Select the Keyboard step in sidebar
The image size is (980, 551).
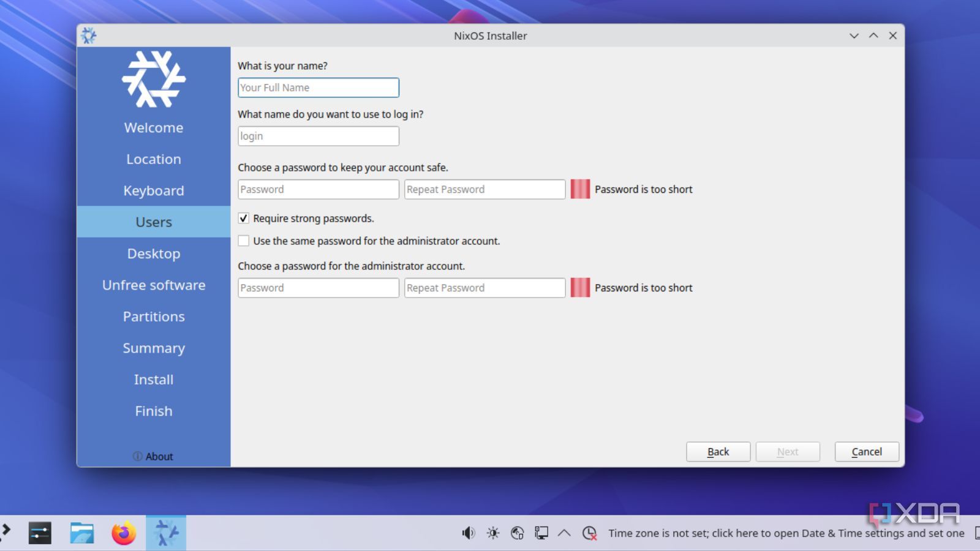(x=154, y=190)
